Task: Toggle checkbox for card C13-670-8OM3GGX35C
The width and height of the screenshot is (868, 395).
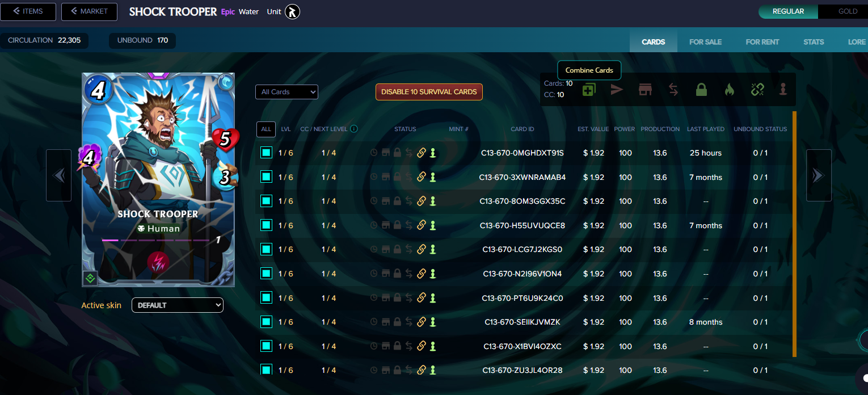Action: pos(267,201)
